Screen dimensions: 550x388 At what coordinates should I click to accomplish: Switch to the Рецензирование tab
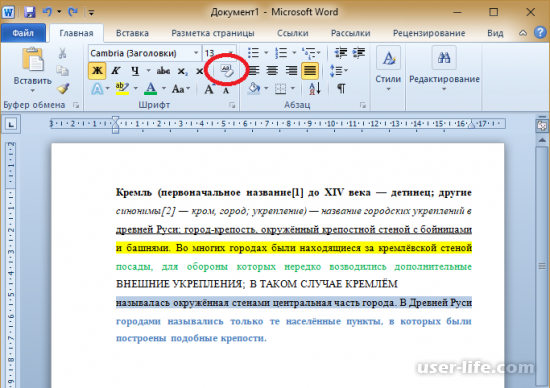coord(429,33)
